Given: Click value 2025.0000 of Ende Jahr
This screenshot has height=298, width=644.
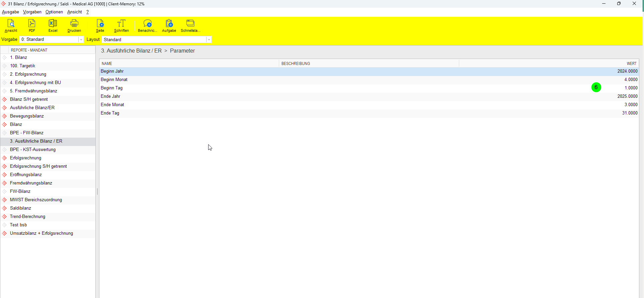Looking at the screenshot, I should 627,96.
